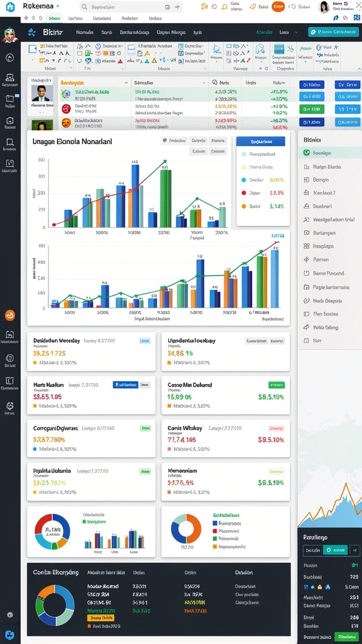Click the search field in the top bar

[x=131, y=7]
